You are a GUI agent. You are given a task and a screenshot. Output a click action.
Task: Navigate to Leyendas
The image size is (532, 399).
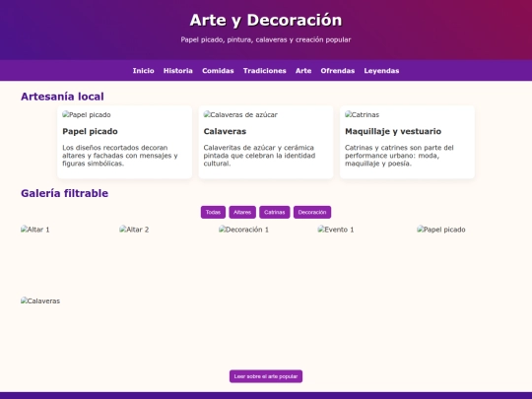[381, 71]
